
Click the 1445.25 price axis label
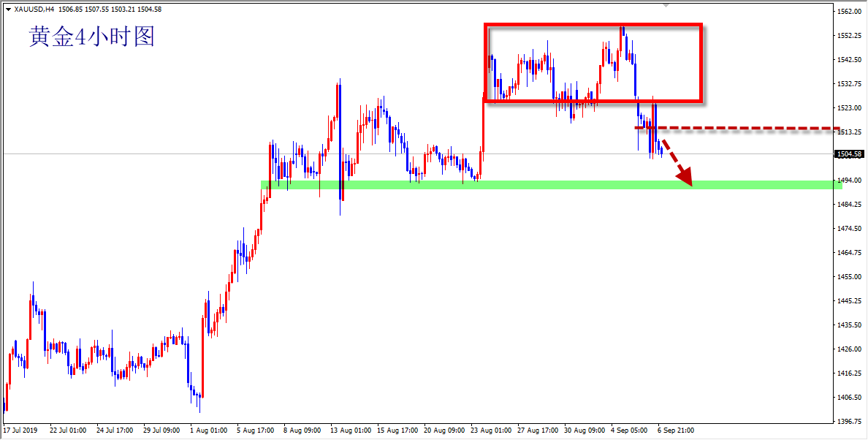pyautogui.click(x=848, y=301)
